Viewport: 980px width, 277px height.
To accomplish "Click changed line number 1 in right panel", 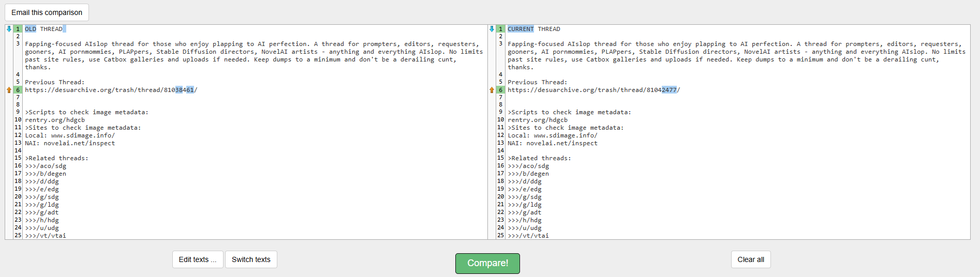I will (x=500, y=29).
